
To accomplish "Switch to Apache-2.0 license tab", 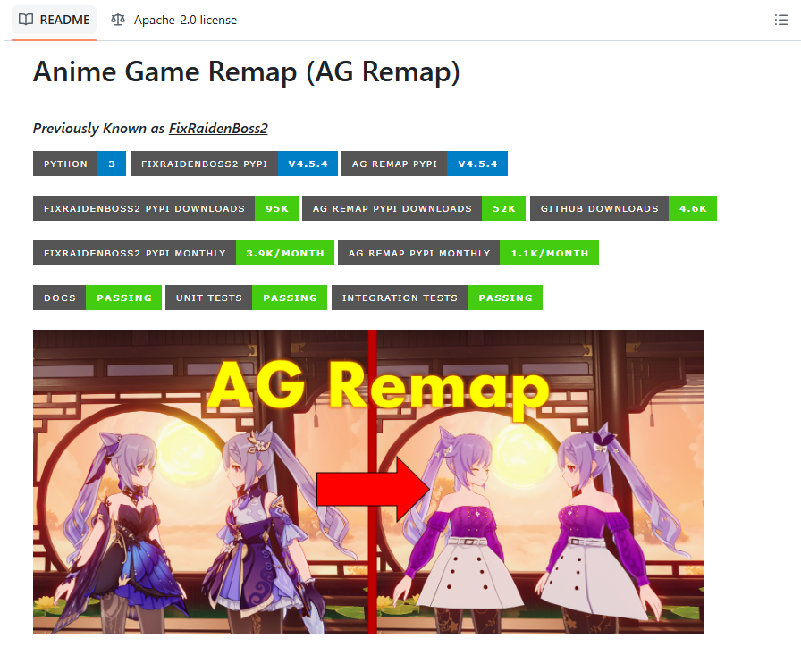I will coord(173,20).
